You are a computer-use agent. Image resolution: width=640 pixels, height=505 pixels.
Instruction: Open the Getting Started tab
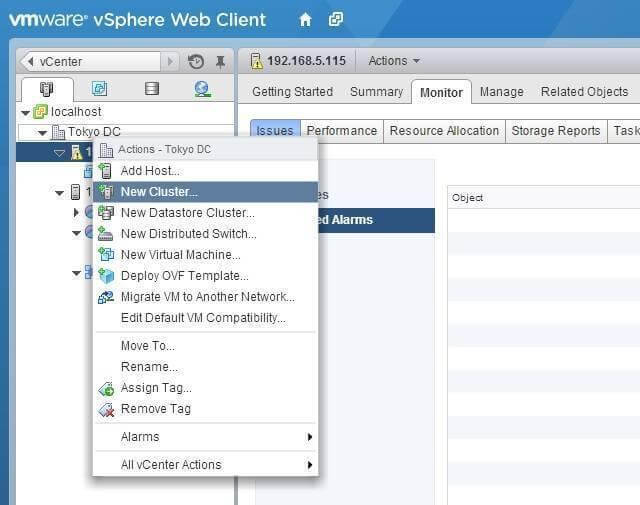[292, 92]
